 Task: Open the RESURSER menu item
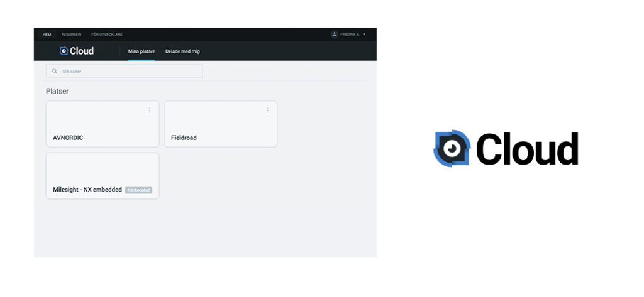(71, 35)
